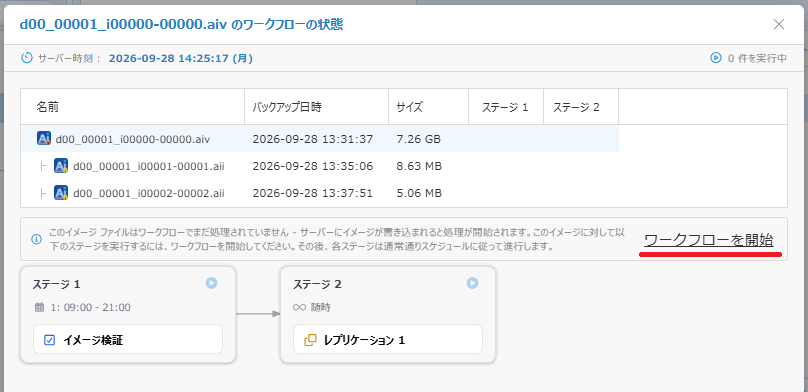Click the info icon in the notice bar
Image resolution: width=808 pixels, height=392 pixels.
(x=36, y=239)
